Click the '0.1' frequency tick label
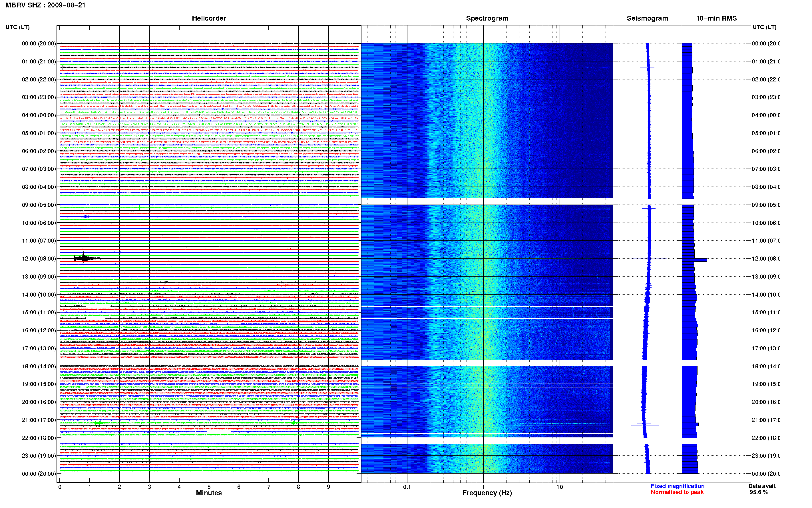This screenshot has height=508, width=812. [x=407, y=487]
